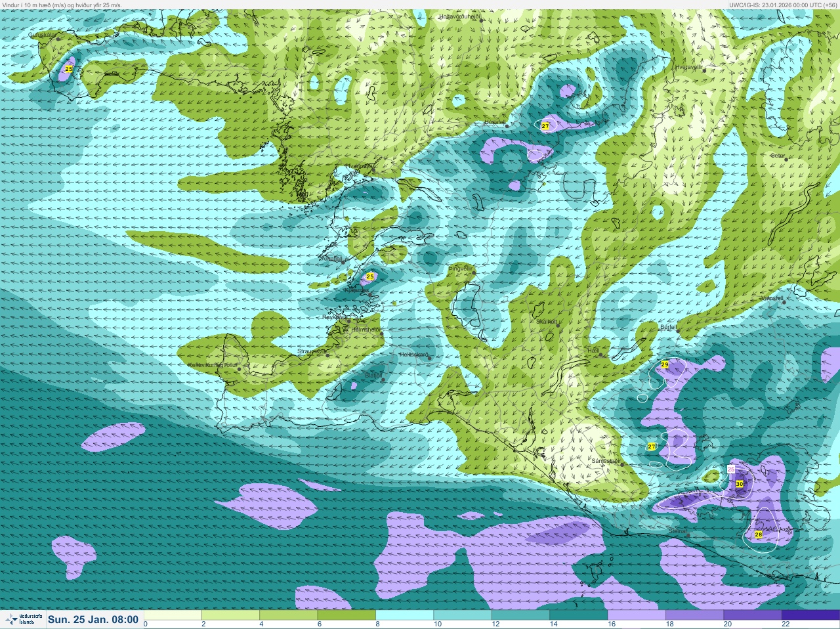840x629 pixels.
Task: Click the yellow 30 gust label
Action: point(740,484)
